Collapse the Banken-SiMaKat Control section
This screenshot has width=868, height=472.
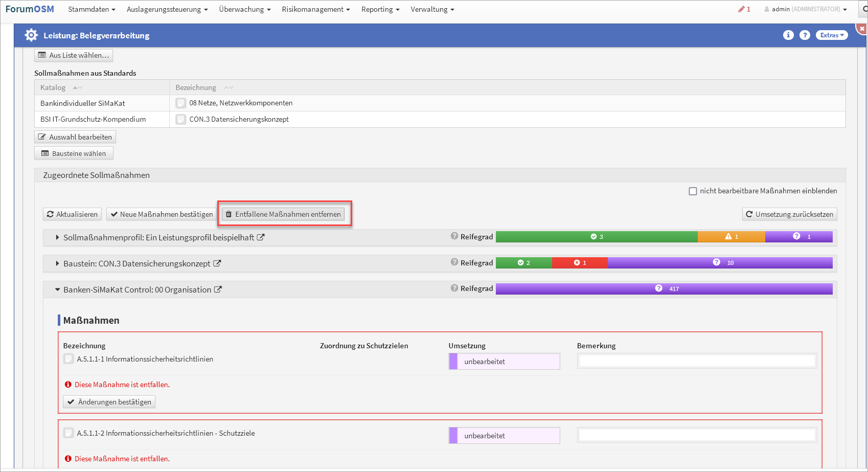click(x=57, y=289)
